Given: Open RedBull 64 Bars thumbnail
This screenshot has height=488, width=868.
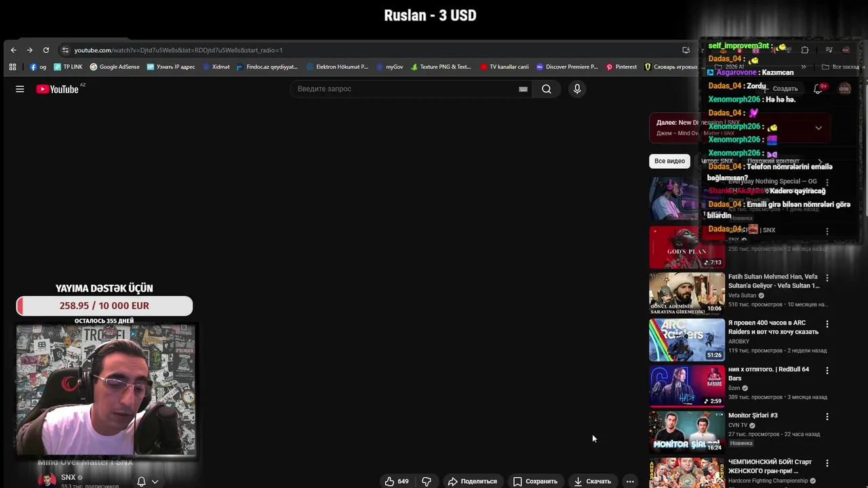Looking at the screenshot, I should (687, 386).
